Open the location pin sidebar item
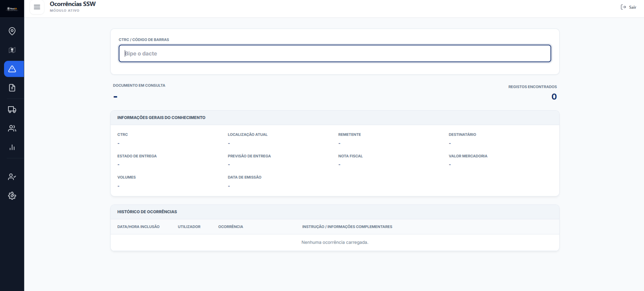 click(x=12, y=31)
